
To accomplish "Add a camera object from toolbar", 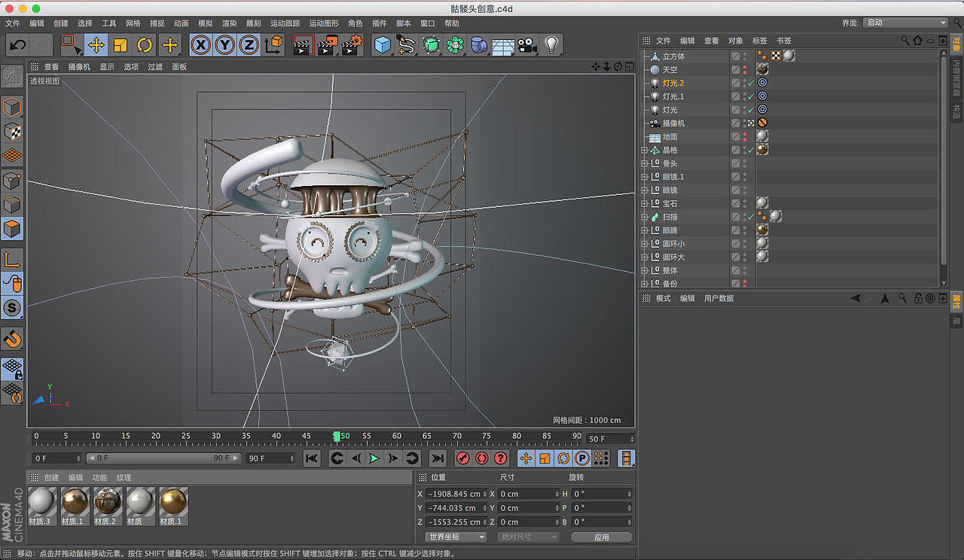I will click(527, 45).
